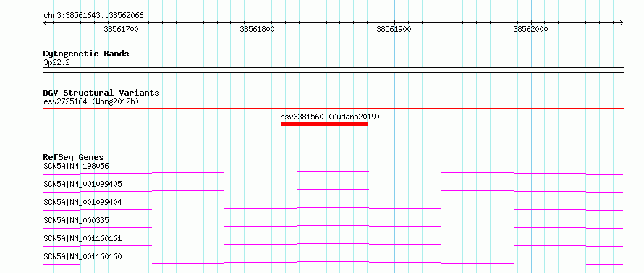Select transcript SCN5A|NM_001160160
644x273 pixels.
82,256
